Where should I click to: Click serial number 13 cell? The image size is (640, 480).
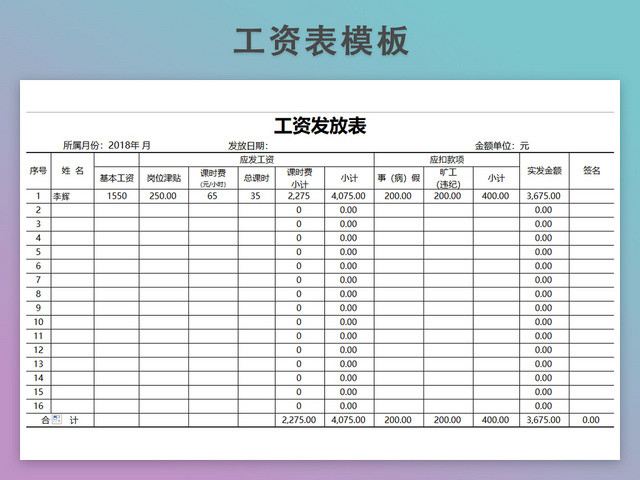[38, 364]
